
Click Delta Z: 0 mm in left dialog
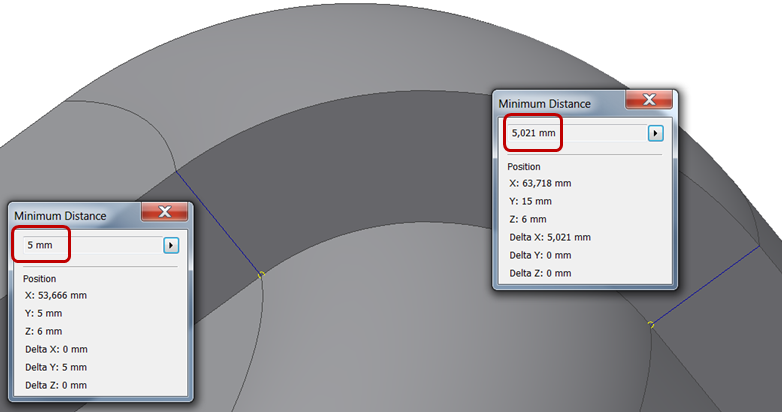pyautogui.click(x=56, y=385)
